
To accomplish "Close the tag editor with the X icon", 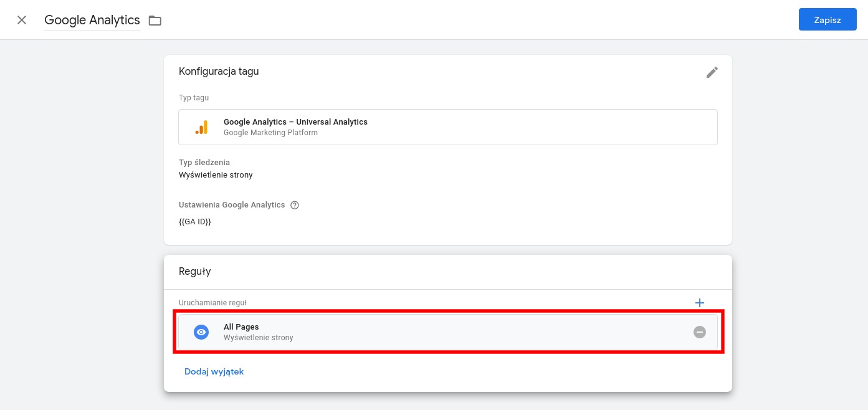I will 22,20.
